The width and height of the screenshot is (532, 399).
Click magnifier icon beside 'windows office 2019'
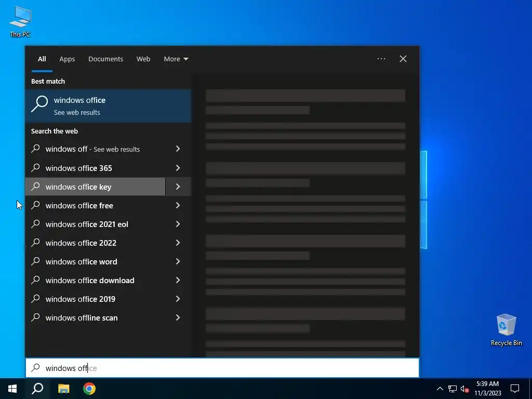(36, 298)
